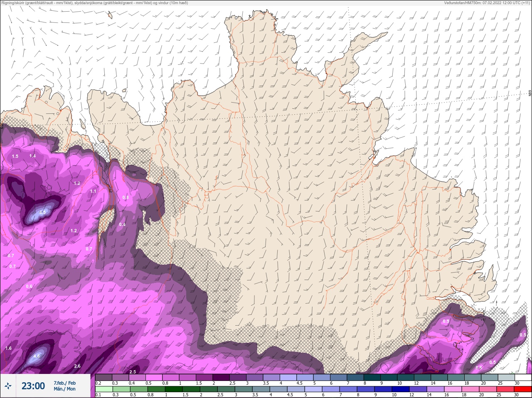The height and width of the screenshot is (398, 532).
Task: Click the 1.6 value label on the map
Action: click(9, 348)
